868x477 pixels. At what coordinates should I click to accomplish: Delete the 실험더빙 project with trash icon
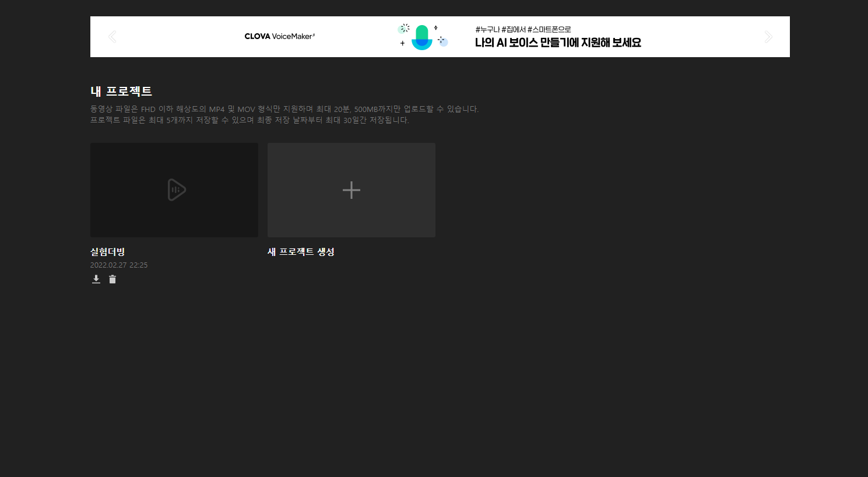coord(113,279)
